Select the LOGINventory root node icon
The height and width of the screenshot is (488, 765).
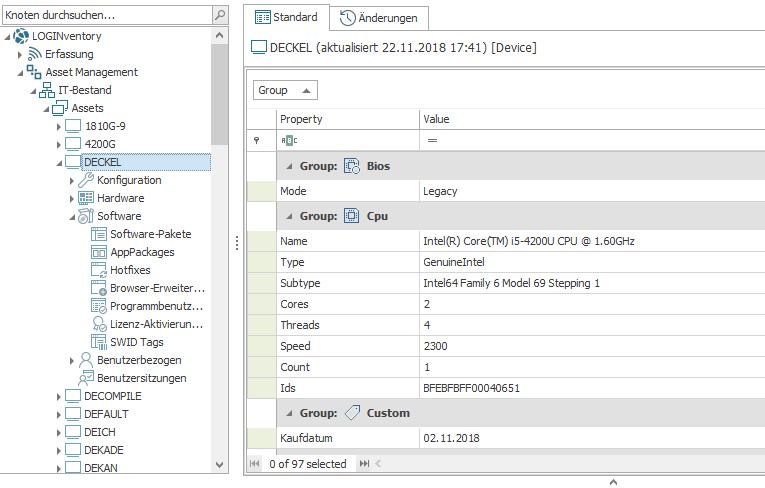tap(21, 36)
